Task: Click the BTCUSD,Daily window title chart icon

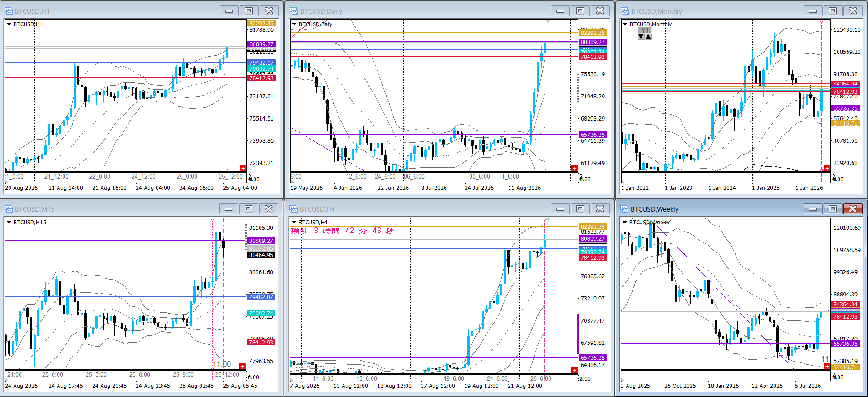Action: (294, 11)
